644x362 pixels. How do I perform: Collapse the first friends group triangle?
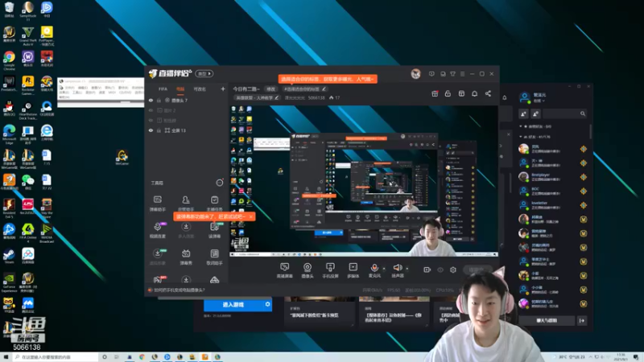[x=521, y=126]
